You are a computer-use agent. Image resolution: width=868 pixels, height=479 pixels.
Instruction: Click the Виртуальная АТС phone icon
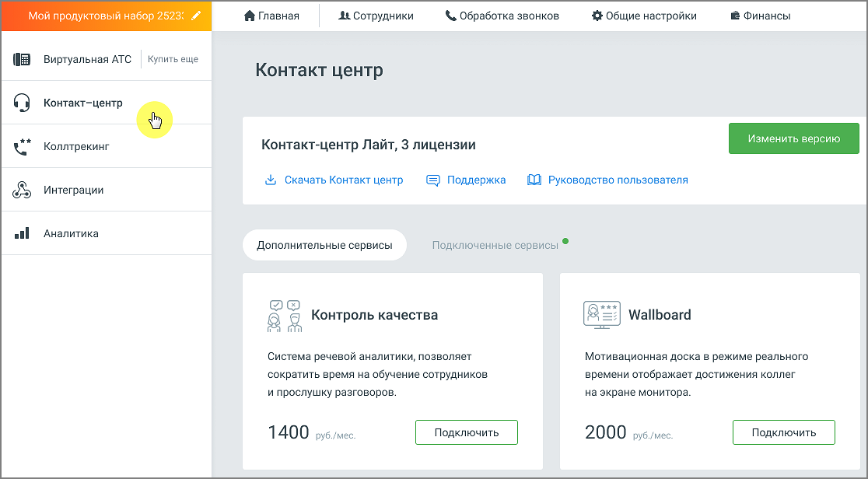(x=22, y=59)
